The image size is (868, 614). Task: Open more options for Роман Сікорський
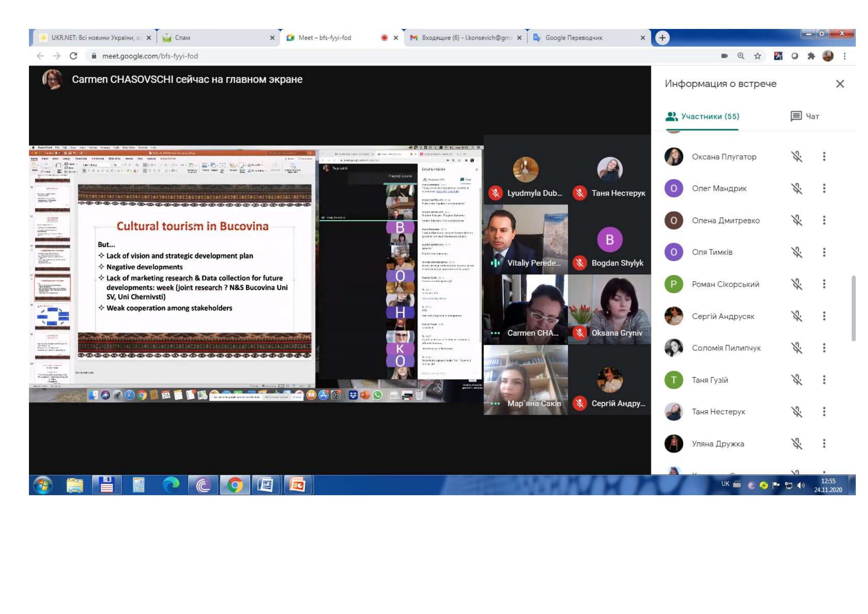click(x=824, y=284)
